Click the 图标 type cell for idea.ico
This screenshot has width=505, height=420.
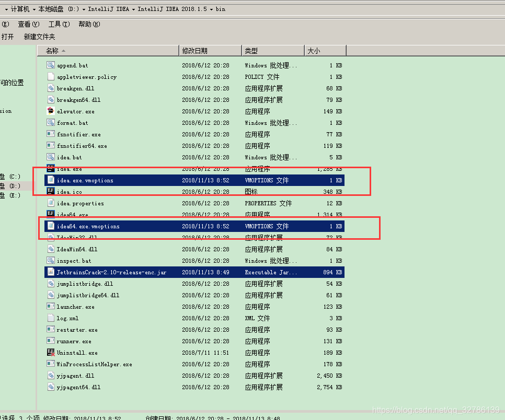click(251, 192)
